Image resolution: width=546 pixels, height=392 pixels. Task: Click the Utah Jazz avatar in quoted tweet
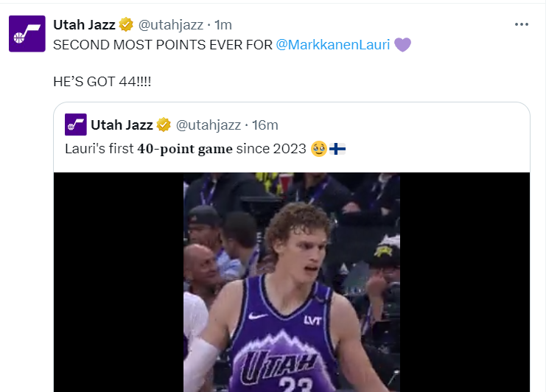[x=76, y=125]
